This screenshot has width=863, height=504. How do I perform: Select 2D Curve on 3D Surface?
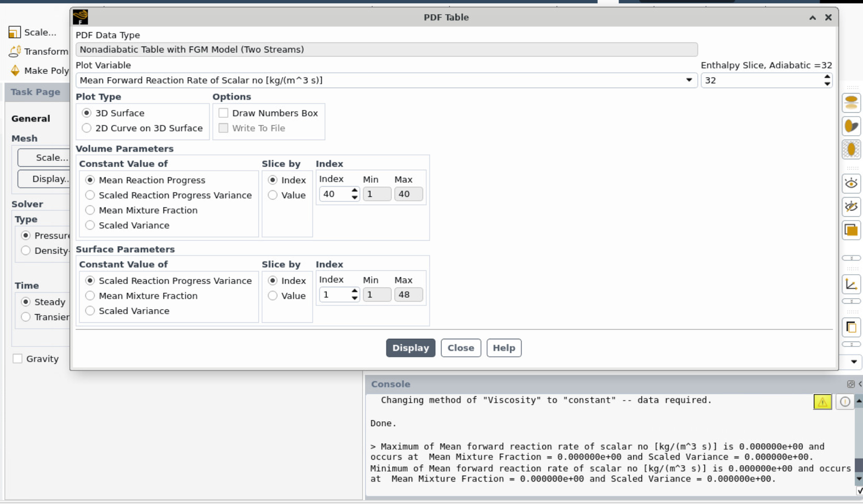(86, 128)
